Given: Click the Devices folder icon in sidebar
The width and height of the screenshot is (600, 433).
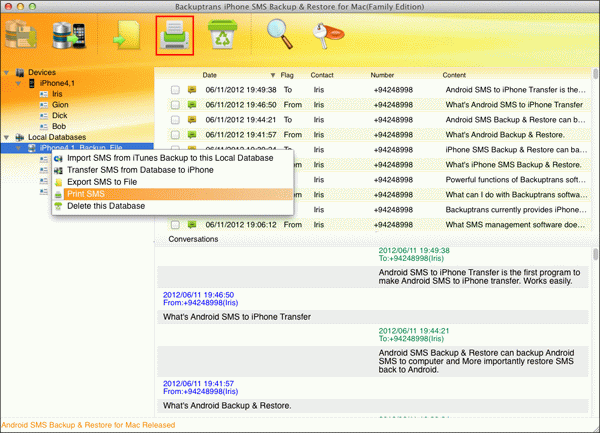Looking at the screenshot, I should 20,72.
